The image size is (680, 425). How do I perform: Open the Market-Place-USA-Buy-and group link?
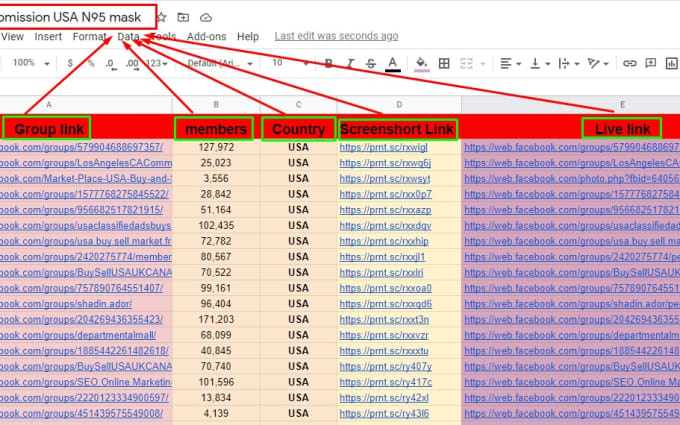86,179
